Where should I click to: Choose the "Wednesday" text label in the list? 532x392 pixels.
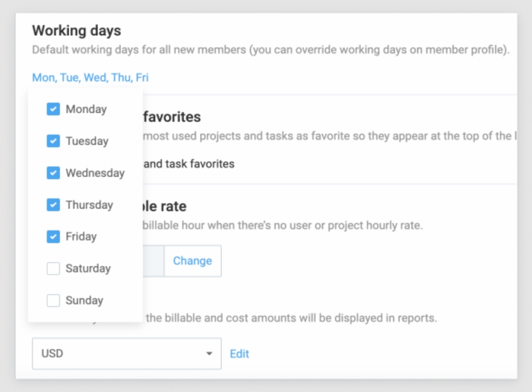pos(95,173)
